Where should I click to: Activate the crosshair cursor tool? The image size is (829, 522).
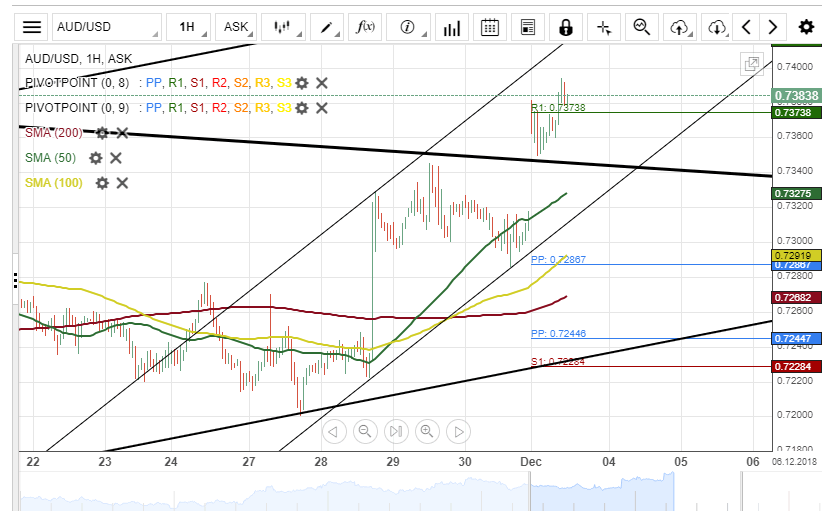(x=604, y=27)
